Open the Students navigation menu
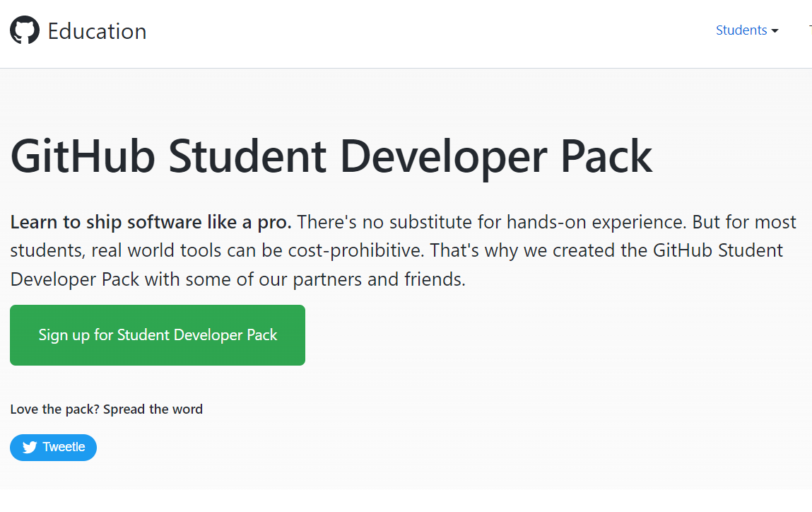812x512 pixels. tap(741, 30)
